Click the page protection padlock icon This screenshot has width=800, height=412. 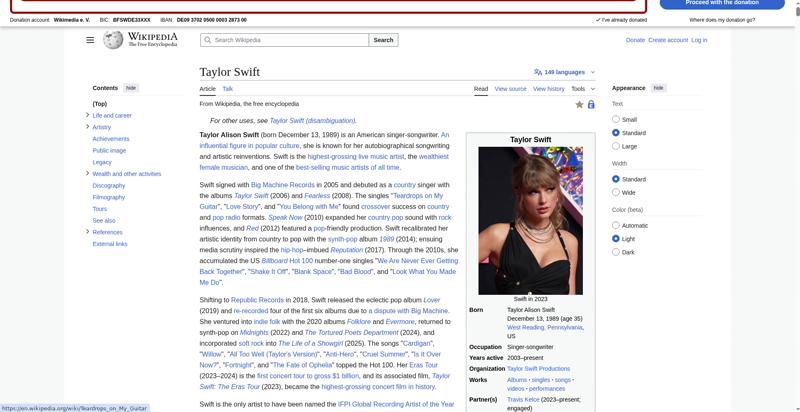tap(591, 104)
